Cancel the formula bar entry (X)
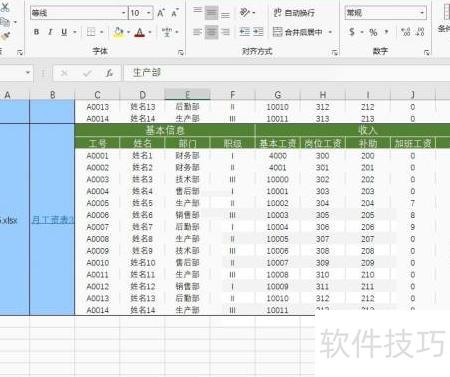The width and height of the screenshot is (450, 377). [64, 73]
